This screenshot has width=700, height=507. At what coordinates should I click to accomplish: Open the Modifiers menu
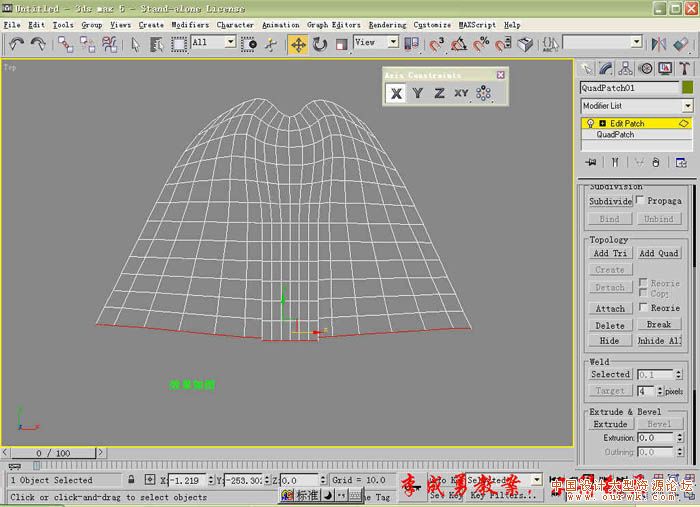(190, 25)
